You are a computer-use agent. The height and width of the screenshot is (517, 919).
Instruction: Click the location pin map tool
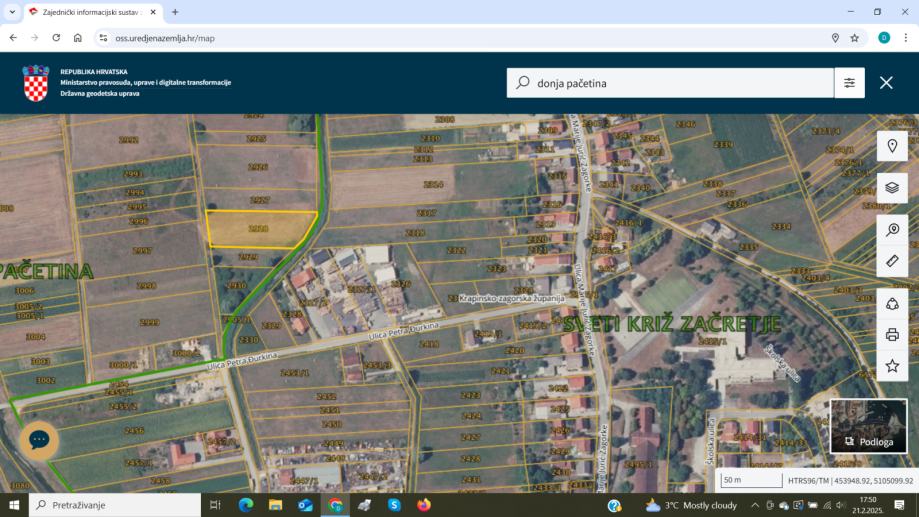[892, 146]
